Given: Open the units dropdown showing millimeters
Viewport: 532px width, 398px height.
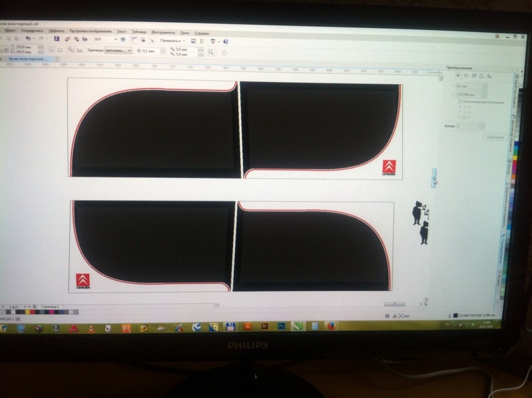Looking at the screenshot, I should [x=118, y=51].
